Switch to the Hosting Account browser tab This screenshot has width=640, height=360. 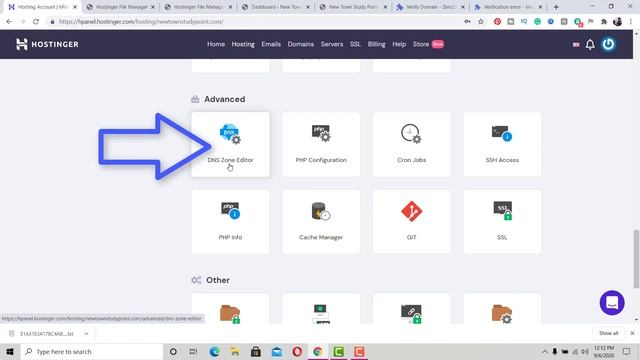[42, 7]
